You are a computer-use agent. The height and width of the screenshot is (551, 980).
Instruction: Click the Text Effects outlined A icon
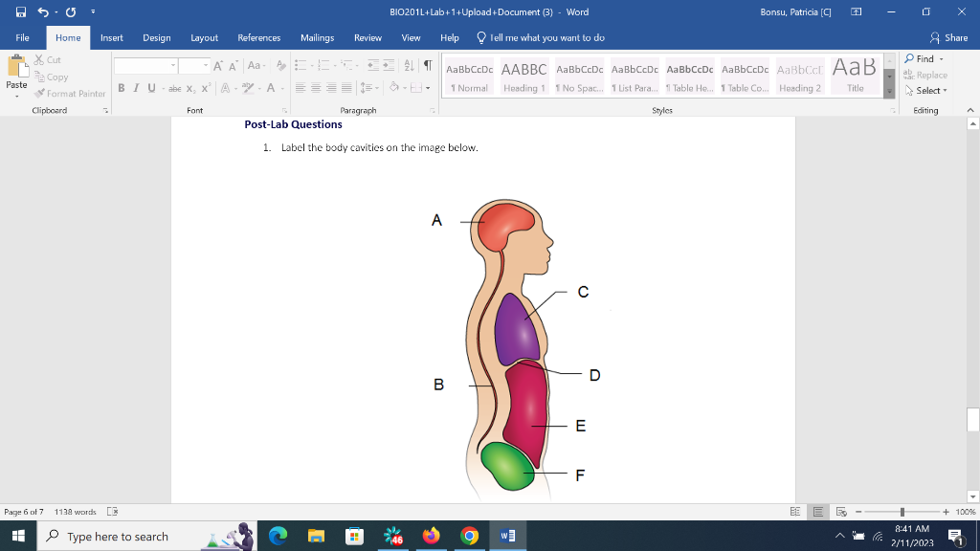225,89
